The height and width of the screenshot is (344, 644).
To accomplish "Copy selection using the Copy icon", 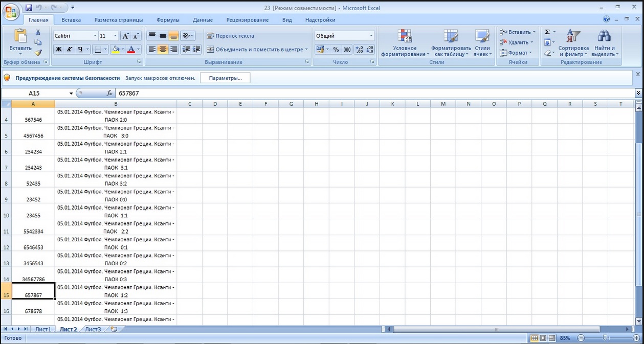I will (x=38, y=42).
